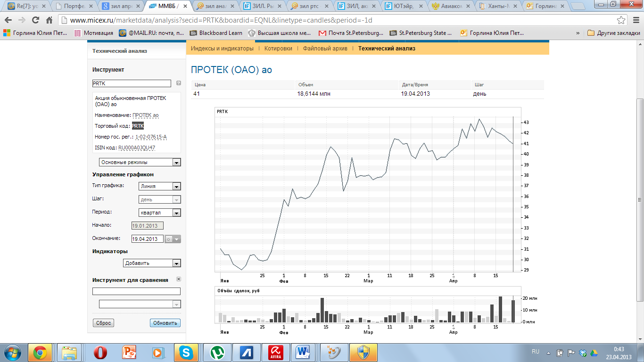Click the browser forward arrow
The width and height of the screenshot is (644, 362).
coord(22,20)
